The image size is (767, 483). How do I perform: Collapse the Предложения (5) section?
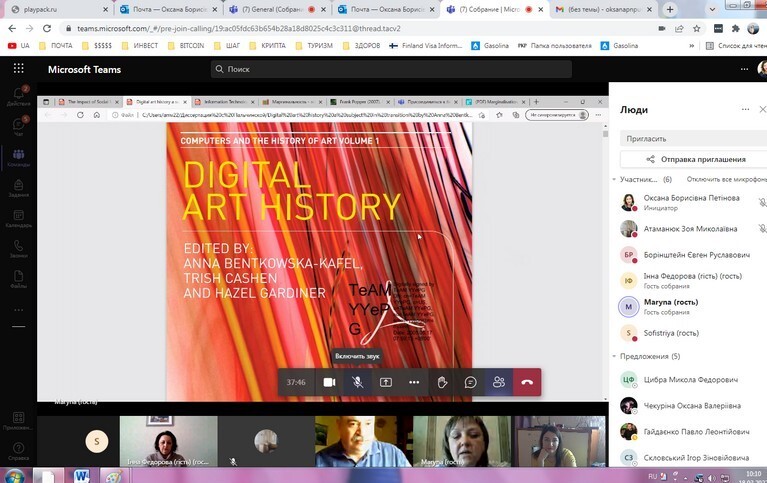coord(614,356)
